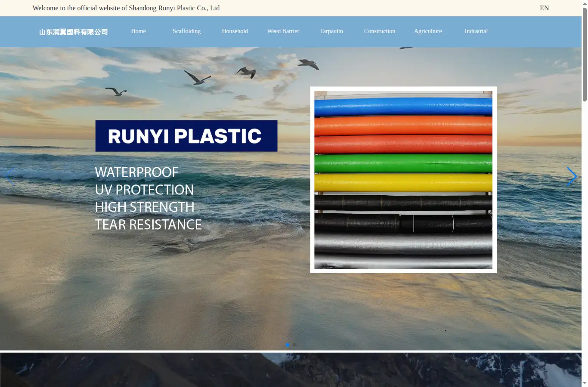This screenshot has width=588, height=387.
Task: Click the UV PROTECTION banner text
Action: tap(144, 190)
